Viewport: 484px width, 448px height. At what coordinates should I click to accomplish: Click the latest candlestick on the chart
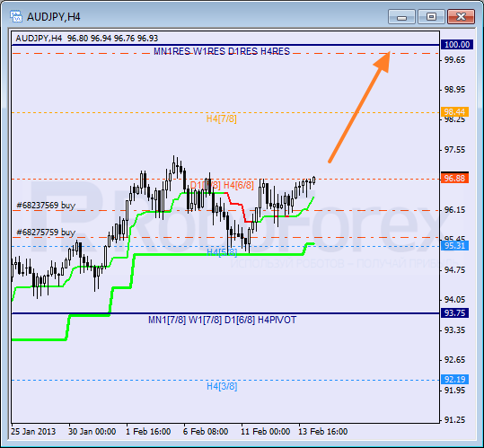(x=314, y=180)
